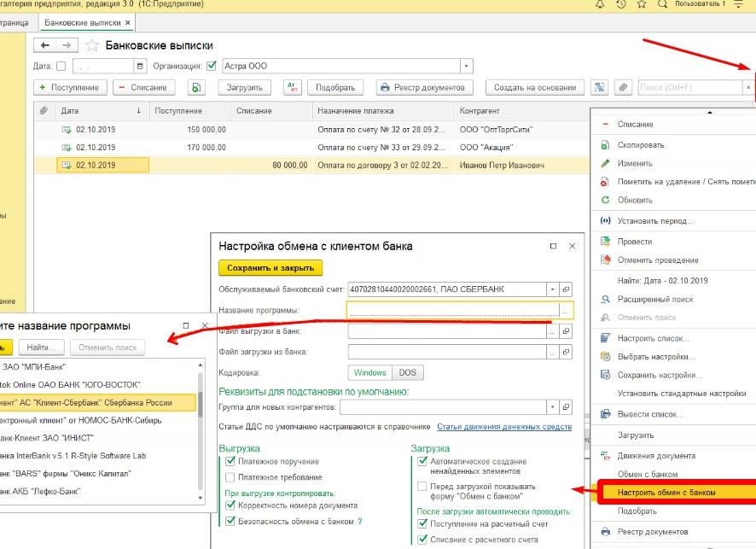Open notifications bell icon in title bar
This screenshot has width=756, height=549.
pyautogui.click(x=600, y=4)
